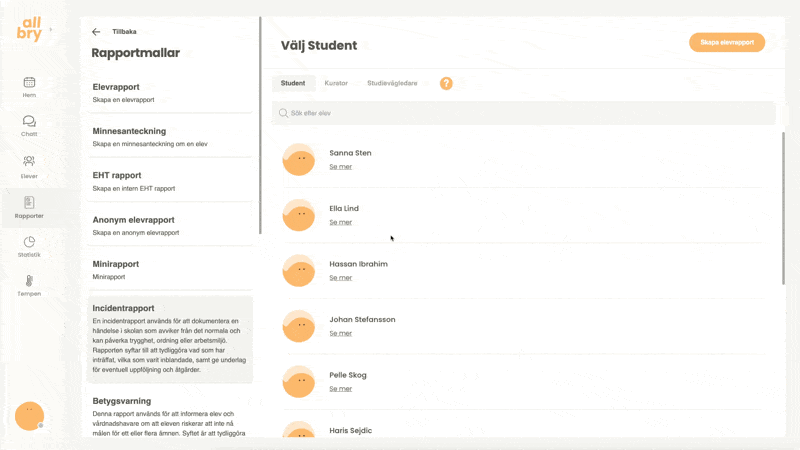Click the orange question mark help icon
This screenshot has height=450, width=800.
pyautogui.click(x=446, y=83)
